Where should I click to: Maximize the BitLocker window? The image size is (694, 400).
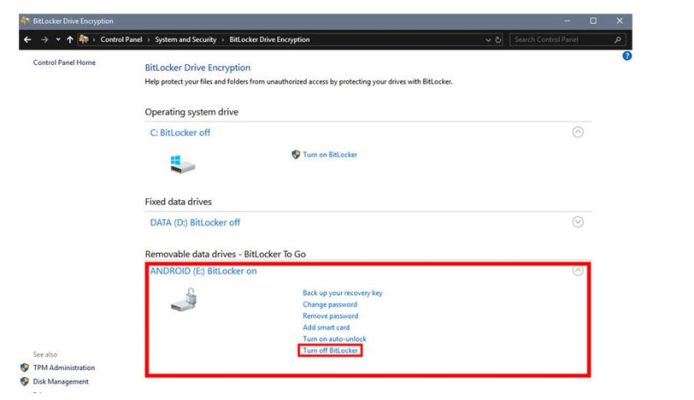coord(593,21)
